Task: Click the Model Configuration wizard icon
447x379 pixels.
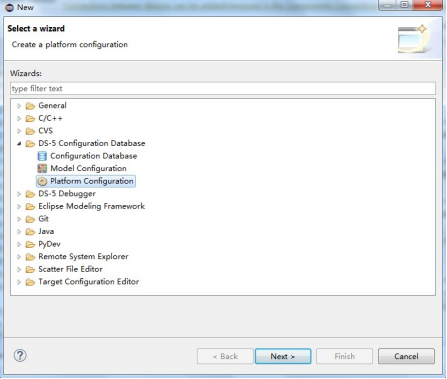Action: tap(42, 169)
